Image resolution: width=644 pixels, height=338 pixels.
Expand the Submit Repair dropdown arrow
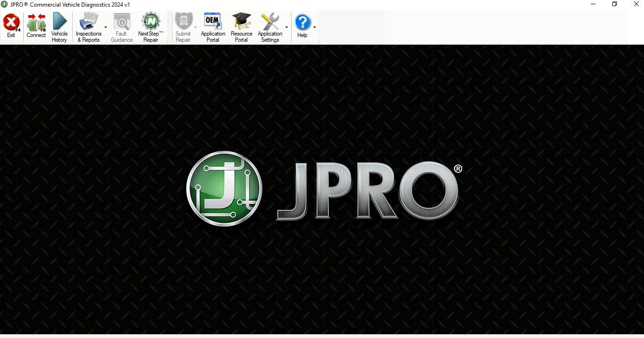[195, 28]
